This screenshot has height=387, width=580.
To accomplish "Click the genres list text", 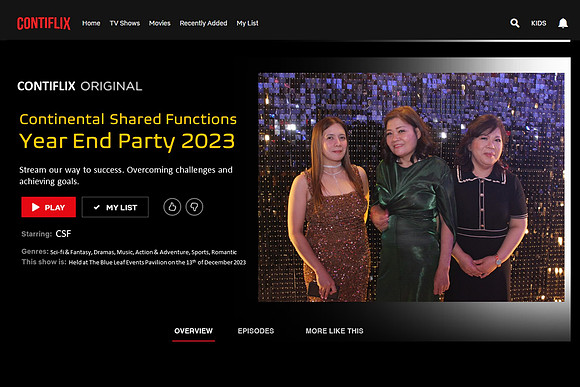I will (144, 252).
